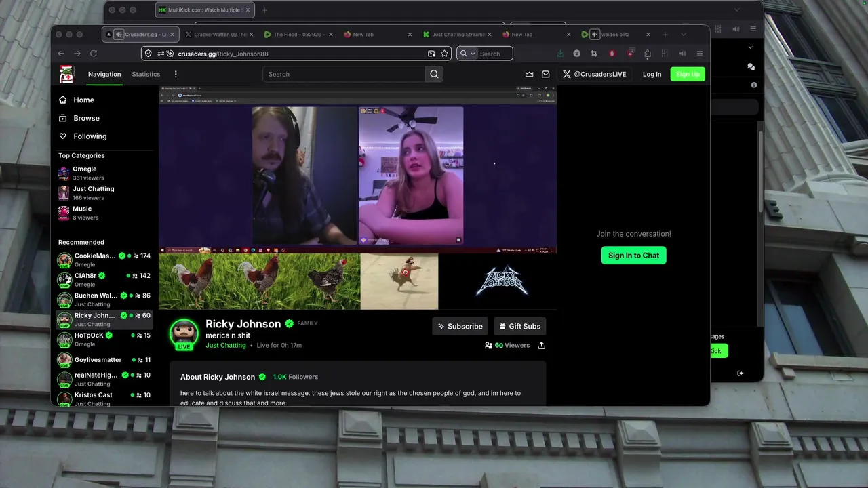Image resolution: width=868 pixels, height=488 pixels.
Task: Reload the crusaders.gg page
Action: pyautogui.click(x=94, y=54)
